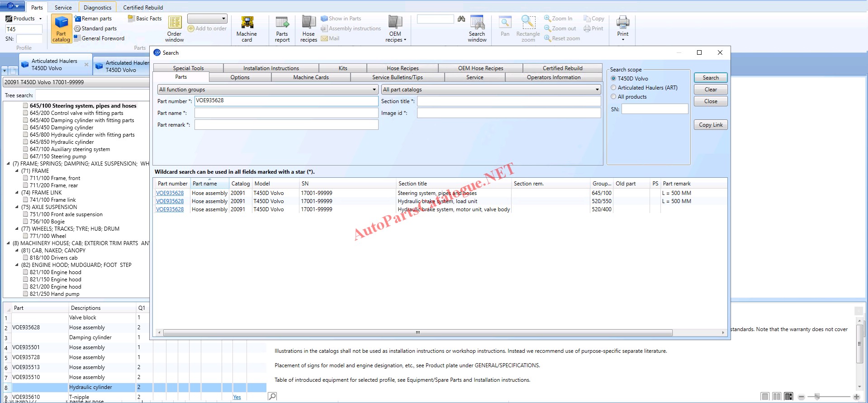Open Hose recipes icon
Viewport: 868px width, 403px height.
308,28
